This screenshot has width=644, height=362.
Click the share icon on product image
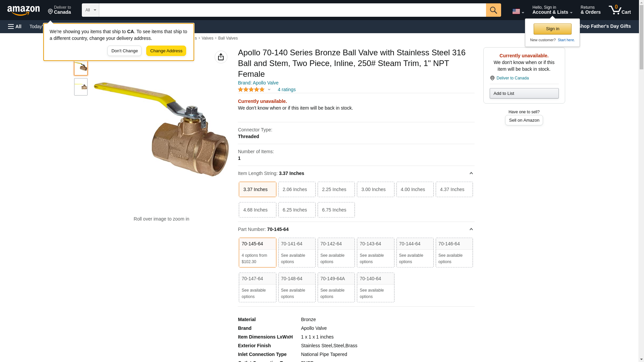(221, 57)
